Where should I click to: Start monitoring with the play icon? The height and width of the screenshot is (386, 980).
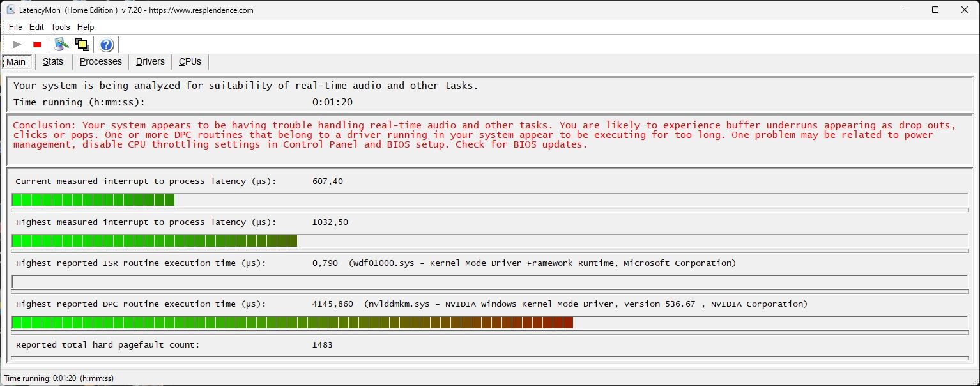pyautogui.click(x=17, y=44)
